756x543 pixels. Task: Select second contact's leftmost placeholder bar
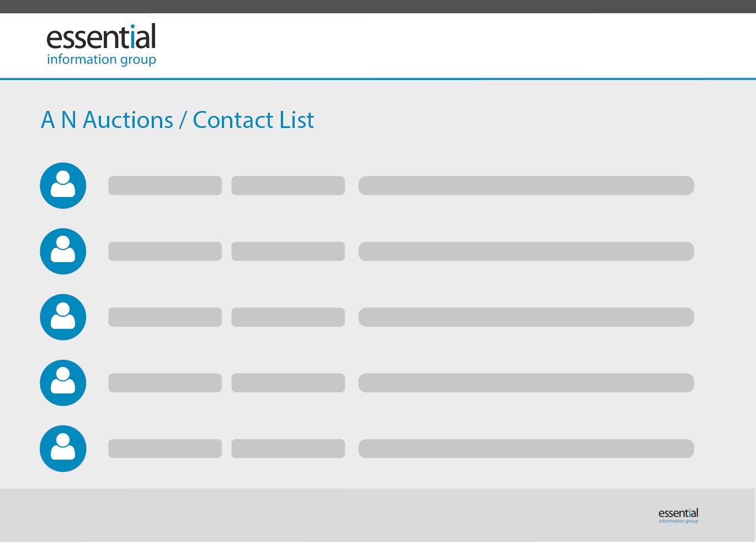[165, 251]
